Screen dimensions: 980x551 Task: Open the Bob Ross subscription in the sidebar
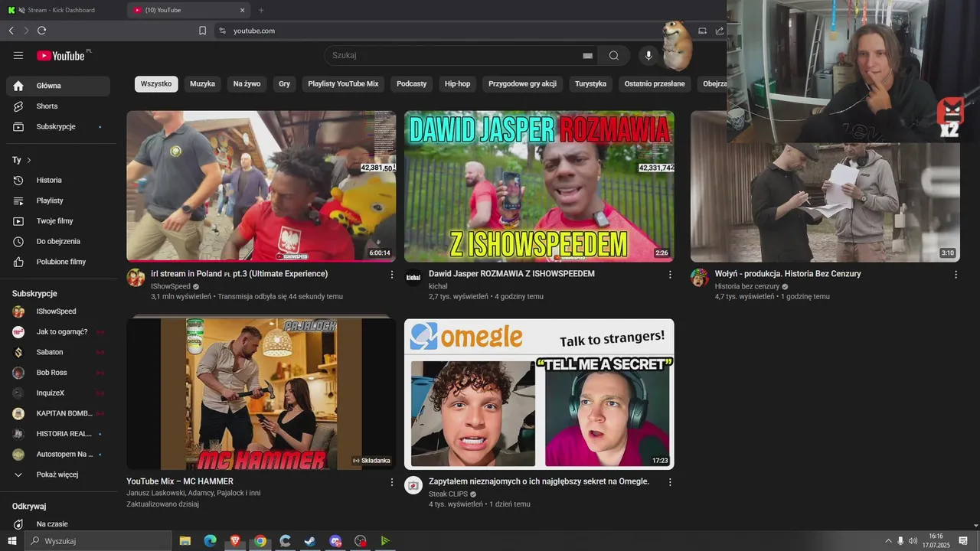click(58, 373)
